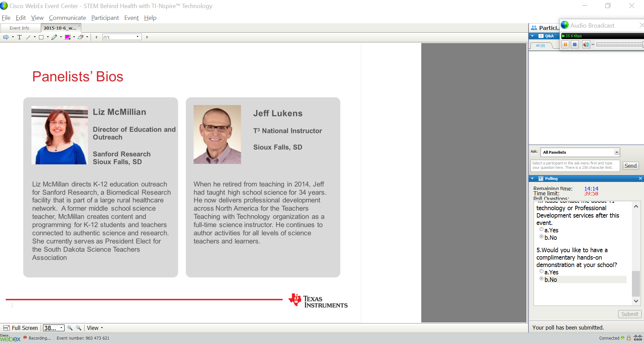
Task: Click the Audio Broadcast globe icon
Action: point(565,25)
